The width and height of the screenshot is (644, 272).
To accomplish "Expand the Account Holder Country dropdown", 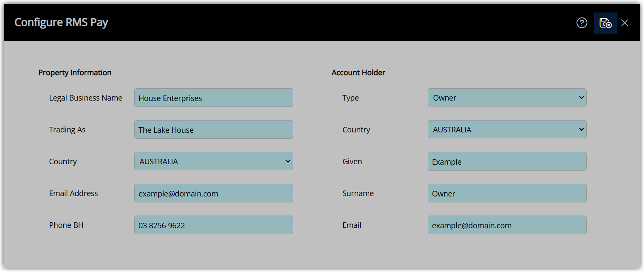I will click(507, 129).
